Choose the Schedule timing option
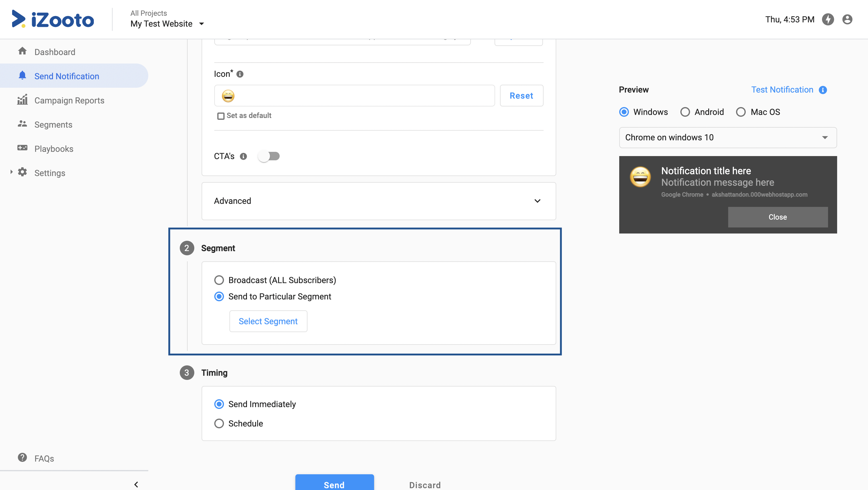Image resolution: width=868 pixels, height=490 pixels. pyautogui.click(x=219, y=423)
